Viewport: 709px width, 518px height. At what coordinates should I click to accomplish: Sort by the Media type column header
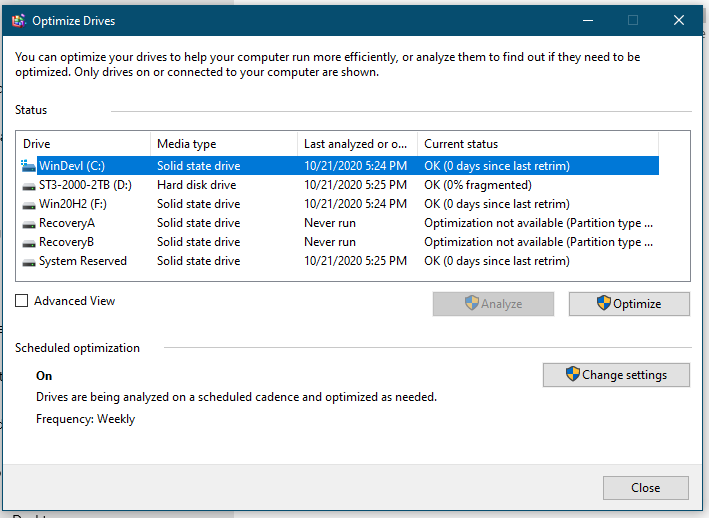tap(224, 144)
